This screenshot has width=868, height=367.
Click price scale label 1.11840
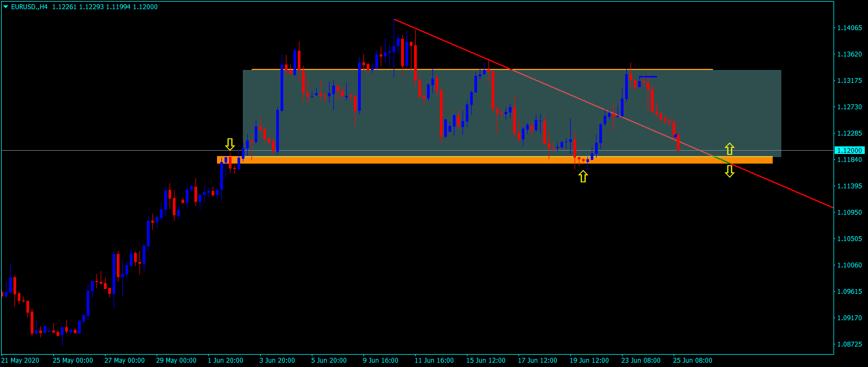[849, 160]
